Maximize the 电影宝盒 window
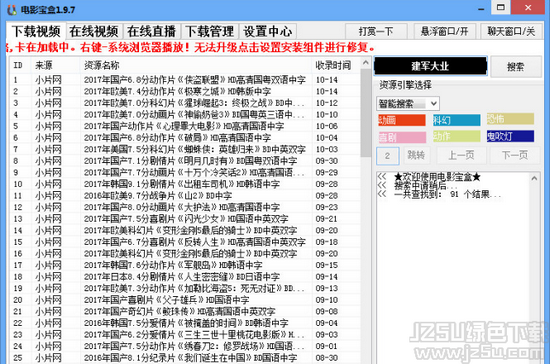This screenshot has height=364, width=550. click(x=501, y=7)
